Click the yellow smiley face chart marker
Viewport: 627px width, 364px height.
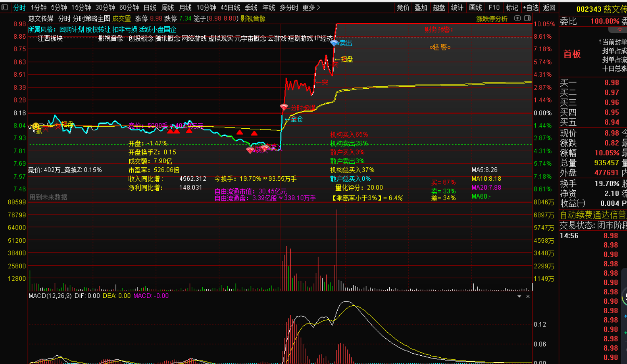pyautogui.click(x=36, y=126)
